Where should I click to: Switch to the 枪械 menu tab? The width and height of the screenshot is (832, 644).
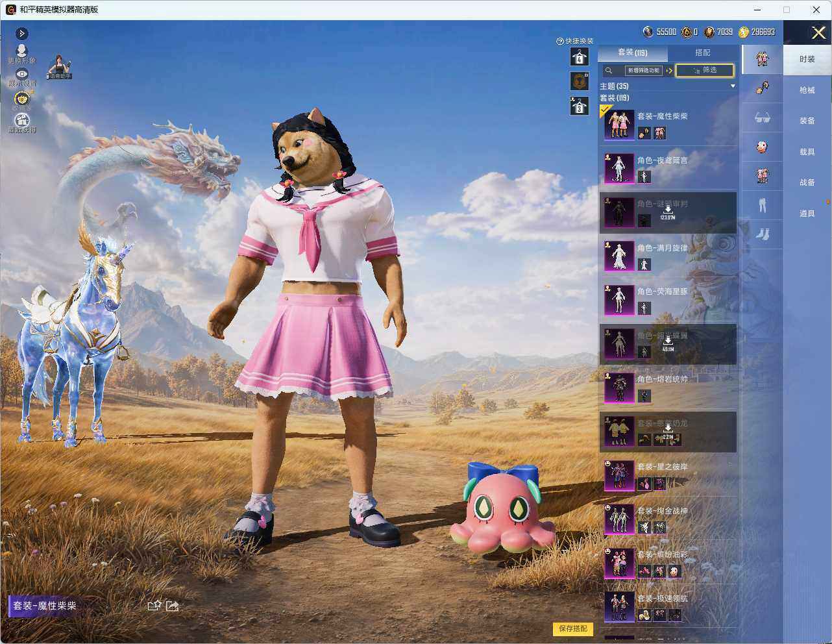click(807, 90)
